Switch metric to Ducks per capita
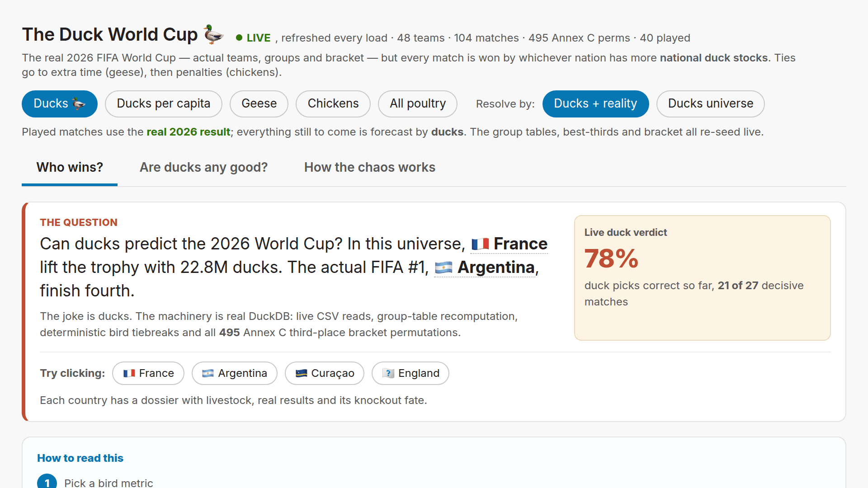Image resolution: width=868 pixels, height=488 pixels. click(x=164, y=104)
